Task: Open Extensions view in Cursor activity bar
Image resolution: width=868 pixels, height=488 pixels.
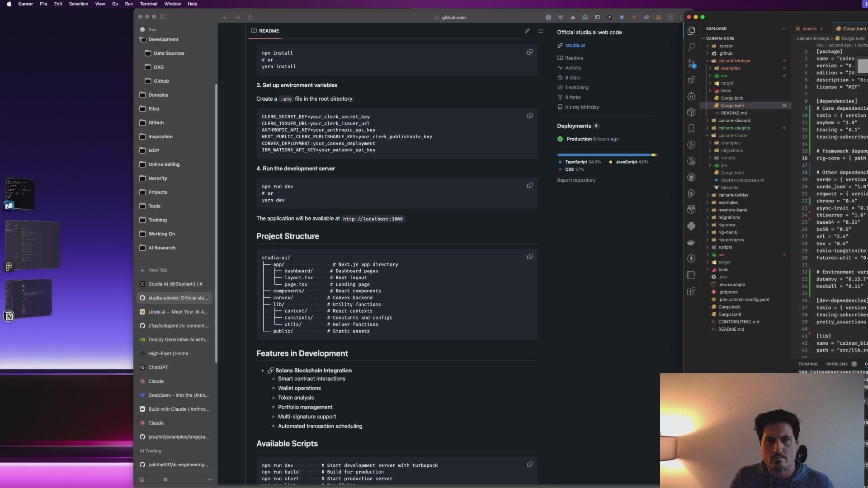Action: (691, 291)
